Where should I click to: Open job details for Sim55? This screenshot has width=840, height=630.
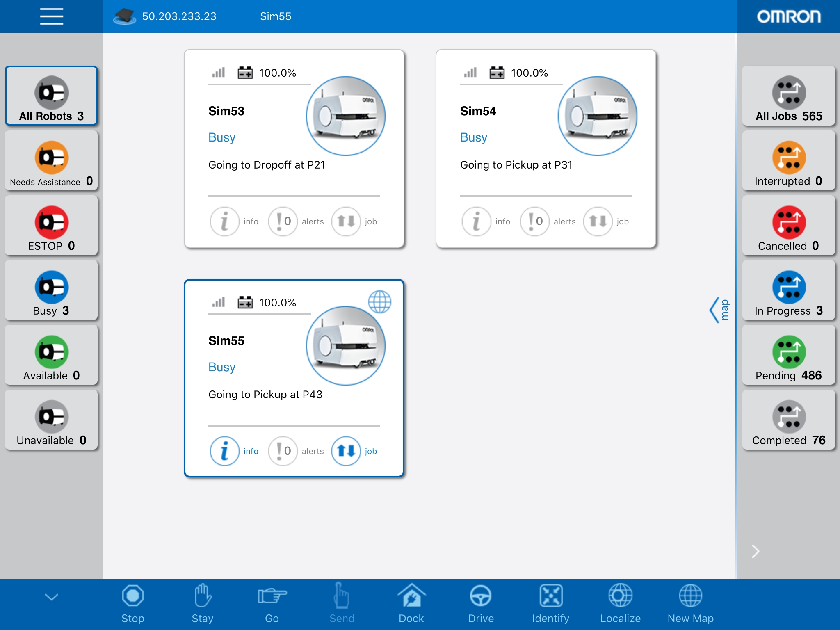coord(355,451)
